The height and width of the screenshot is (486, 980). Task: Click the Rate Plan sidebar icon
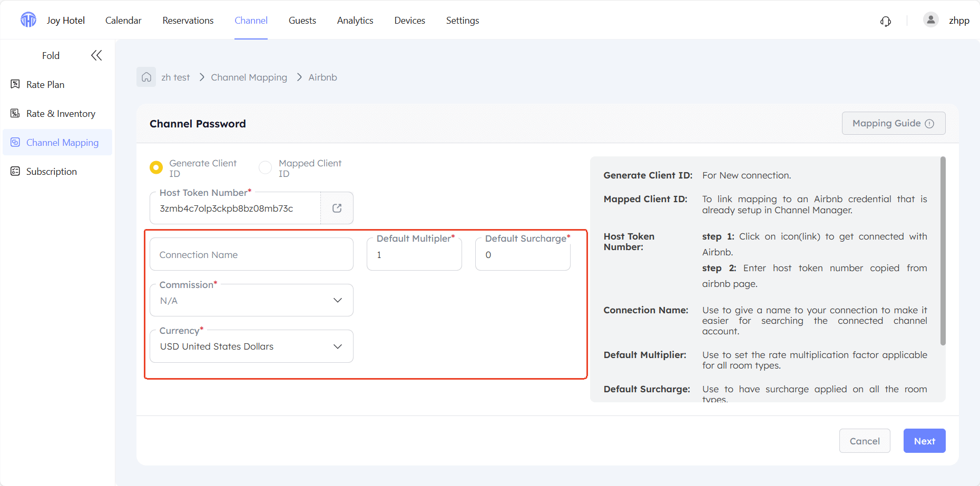click(15, 84)
